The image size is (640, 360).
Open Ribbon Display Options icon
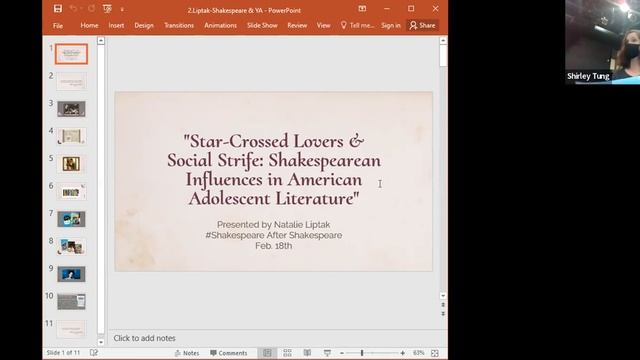coord(362,9)
